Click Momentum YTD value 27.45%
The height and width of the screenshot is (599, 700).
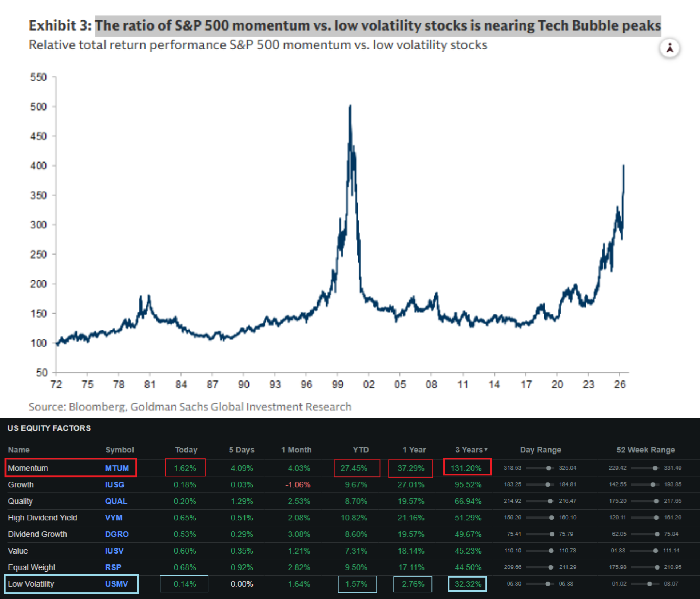pyautogui.click(x=354, y=468)
